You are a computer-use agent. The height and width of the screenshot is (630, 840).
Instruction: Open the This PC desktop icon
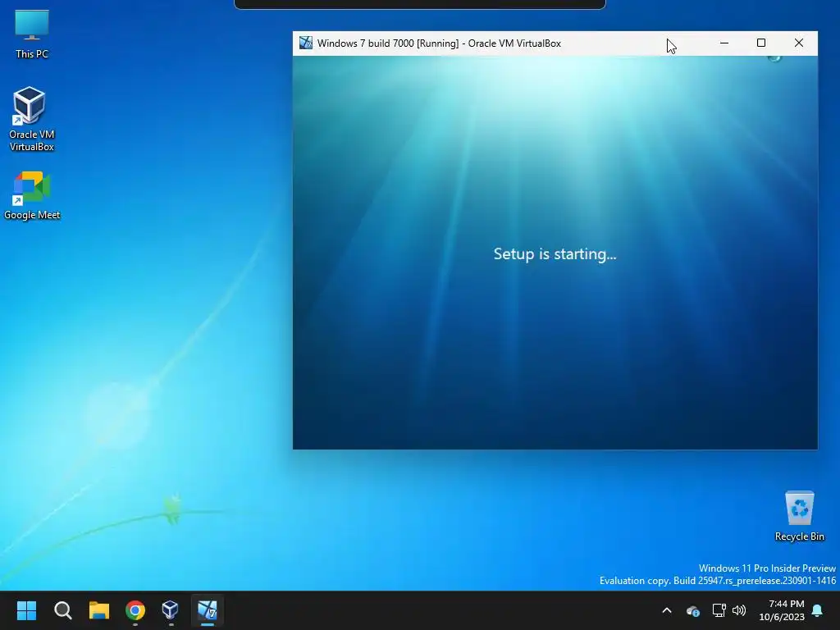tap(32, 34)
